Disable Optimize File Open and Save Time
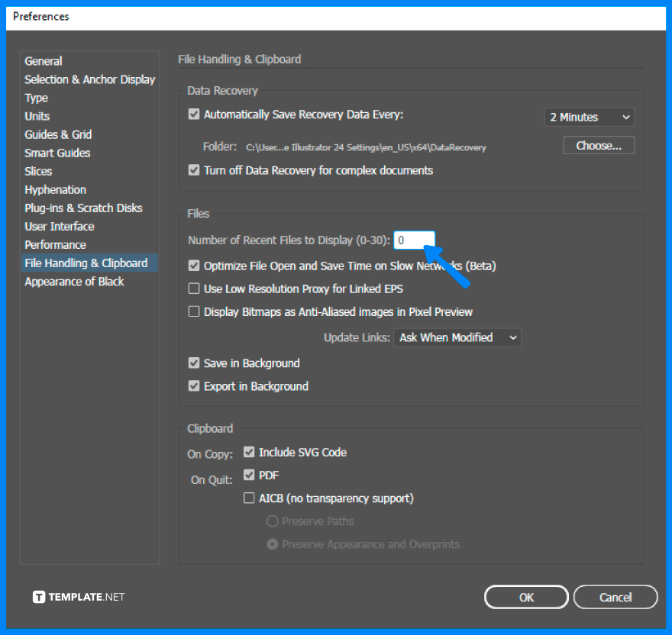Screen dimensions: 672x635 [x=193, y=266]
